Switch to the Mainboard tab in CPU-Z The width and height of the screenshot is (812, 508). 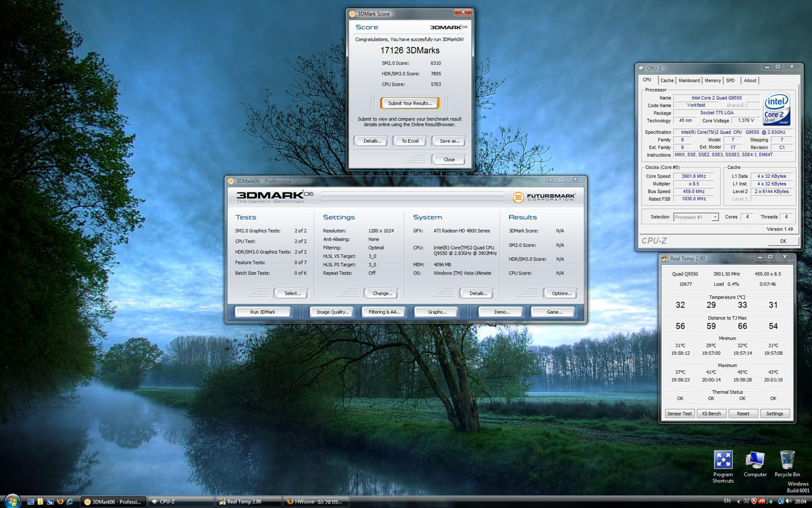(x=689, y=81)
